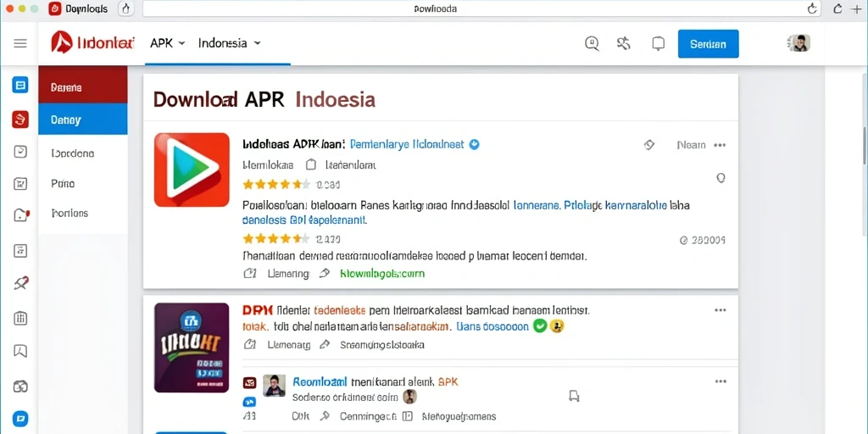Open the Reomloaml row's three-dot menu
The image size is (868, 434).
[721, 381]
